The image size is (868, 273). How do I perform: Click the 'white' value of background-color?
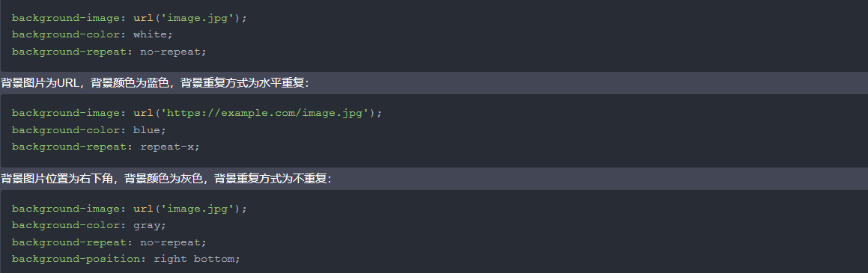coord(150,34)
